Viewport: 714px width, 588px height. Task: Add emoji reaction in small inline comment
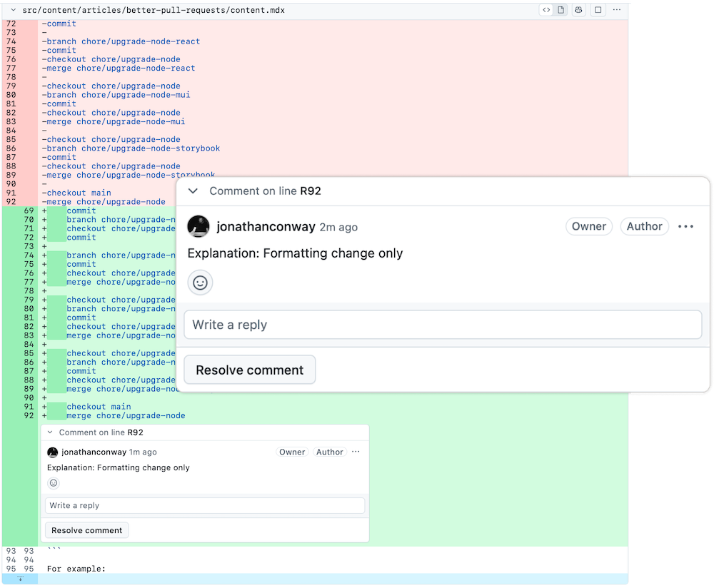point(54,483)
